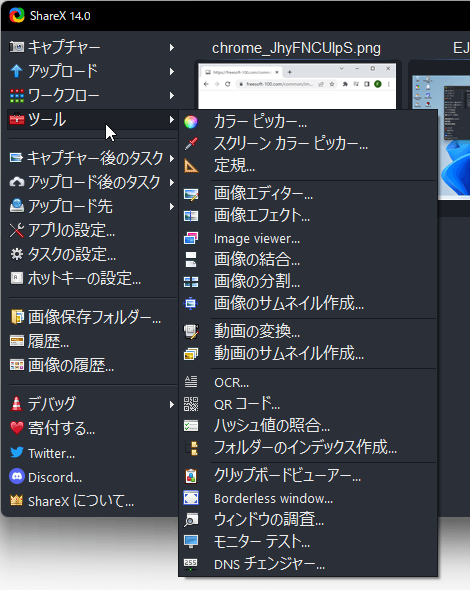Expand the キャプチャー後のタスク submenu arrow
The height and width of the screenshot is (590, 470).
[172, 158]
